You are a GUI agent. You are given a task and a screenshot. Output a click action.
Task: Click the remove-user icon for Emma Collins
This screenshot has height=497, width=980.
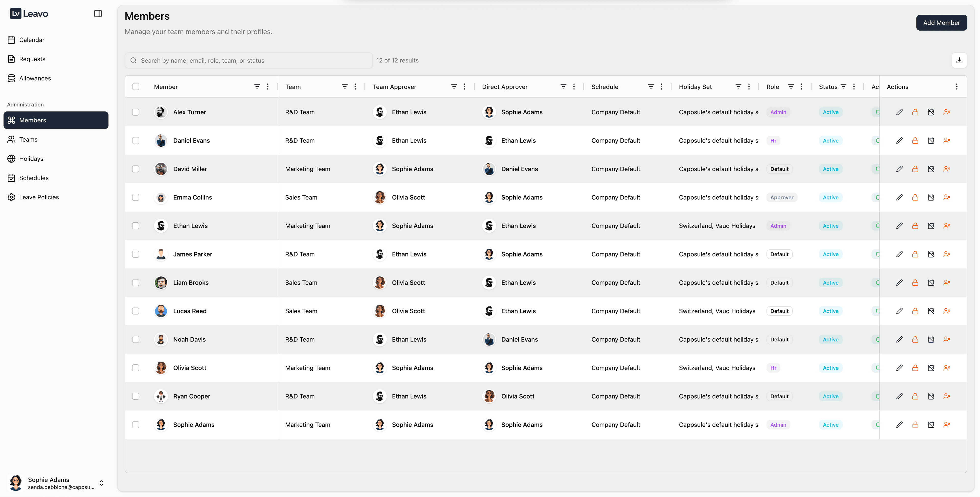point(947,197)
